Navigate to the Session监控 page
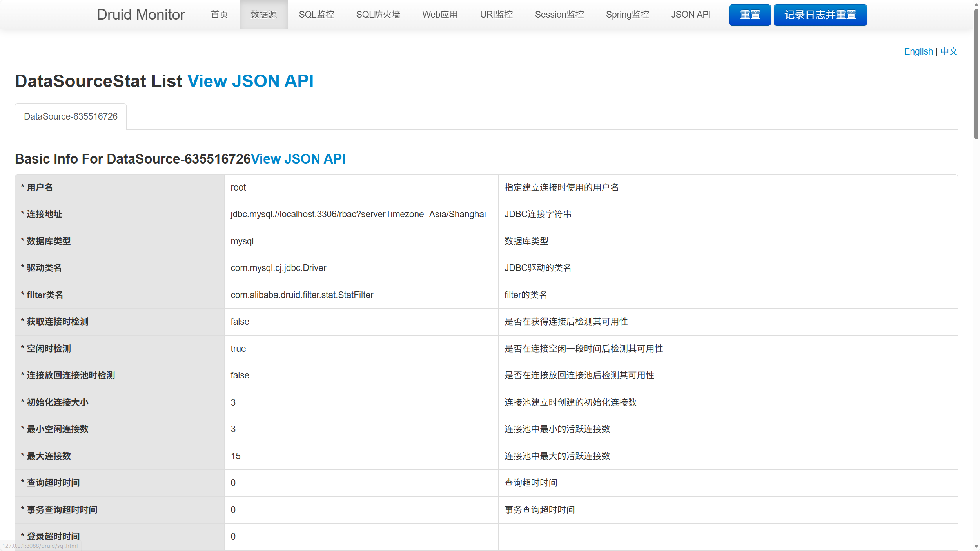980x551 pixels. [559, 15]
